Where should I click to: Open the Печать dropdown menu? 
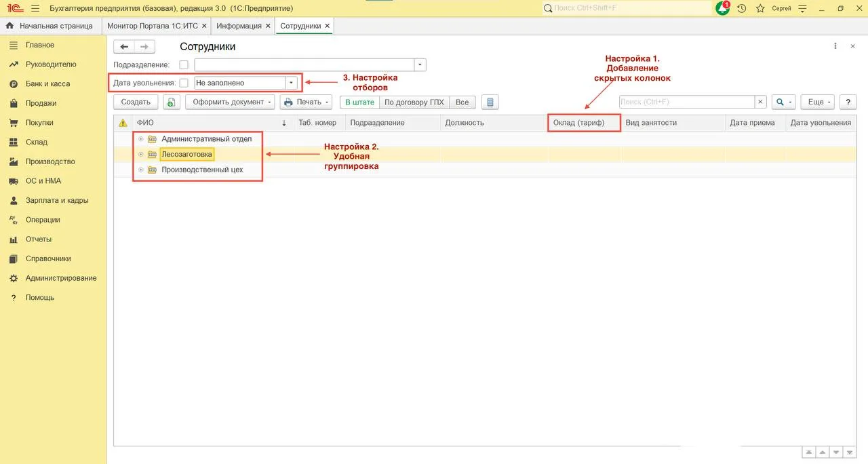(306, 102)
